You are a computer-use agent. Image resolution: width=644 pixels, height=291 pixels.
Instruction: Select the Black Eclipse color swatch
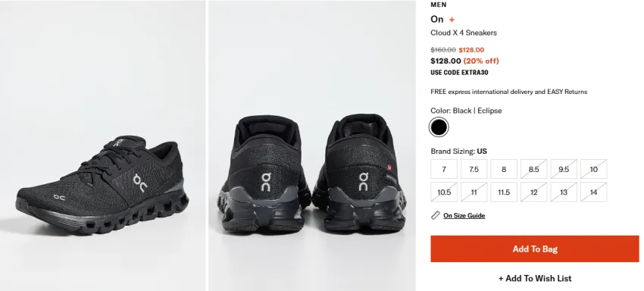point(439,127)
